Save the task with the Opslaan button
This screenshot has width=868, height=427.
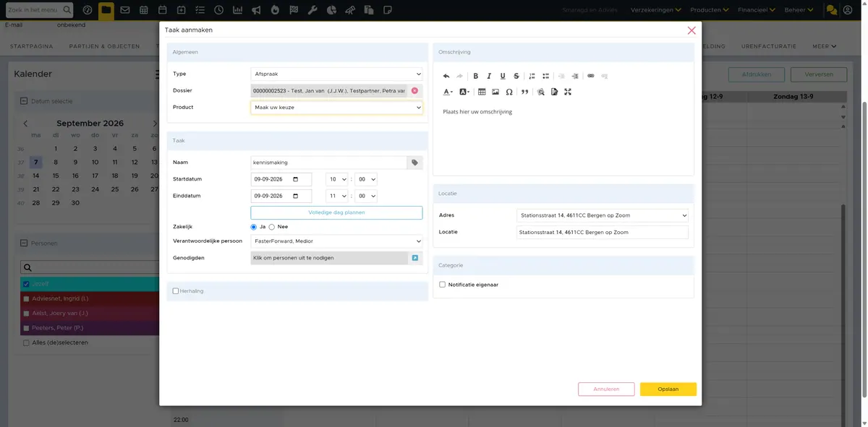tap(668, 389)
